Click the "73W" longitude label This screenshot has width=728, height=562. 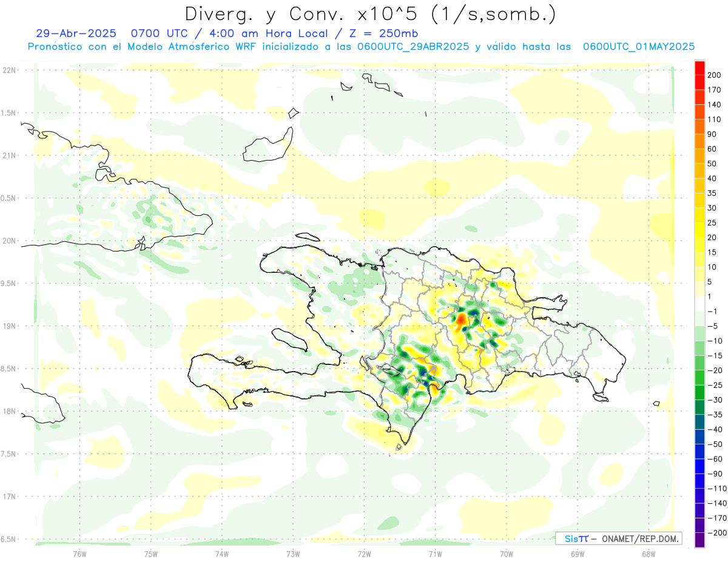(x=293, y=554)
